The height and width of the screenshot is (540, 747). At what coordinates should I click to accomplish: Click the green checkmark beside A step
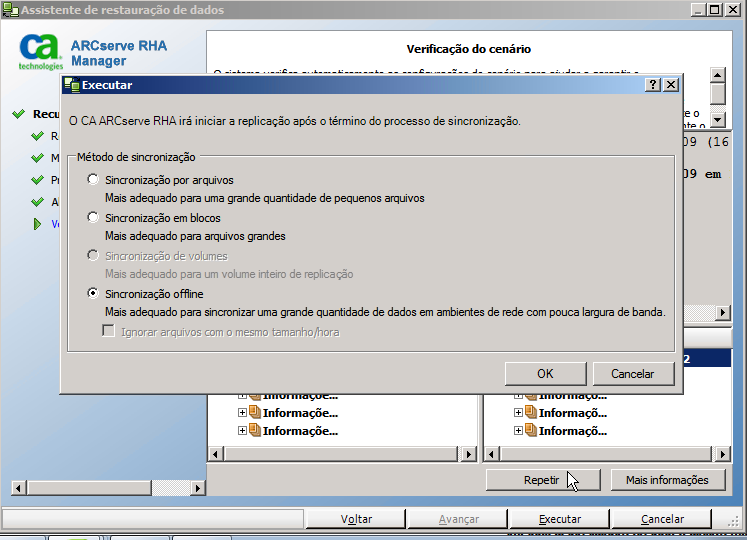(37, 202)
